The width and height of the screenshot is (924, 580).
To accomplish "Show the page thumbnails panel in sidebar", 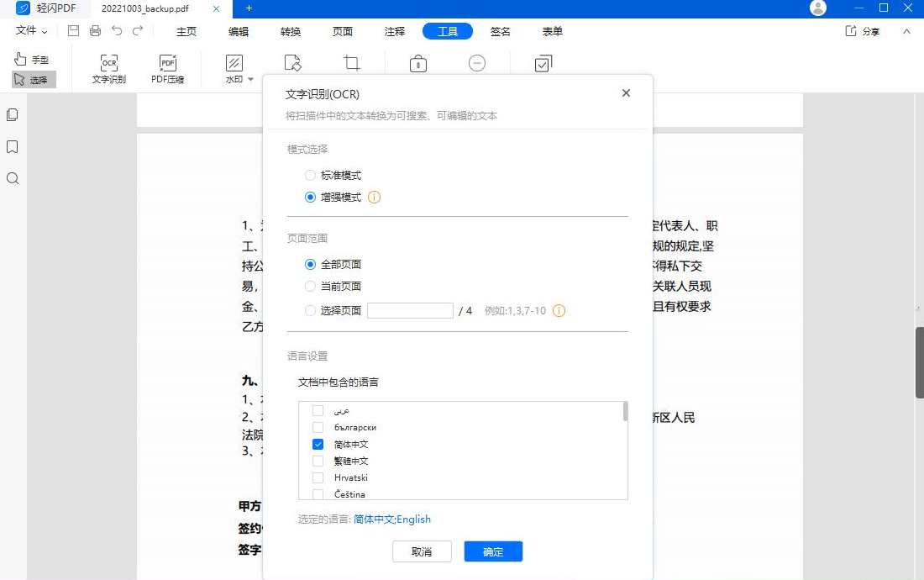I will (x=12, y=114).
